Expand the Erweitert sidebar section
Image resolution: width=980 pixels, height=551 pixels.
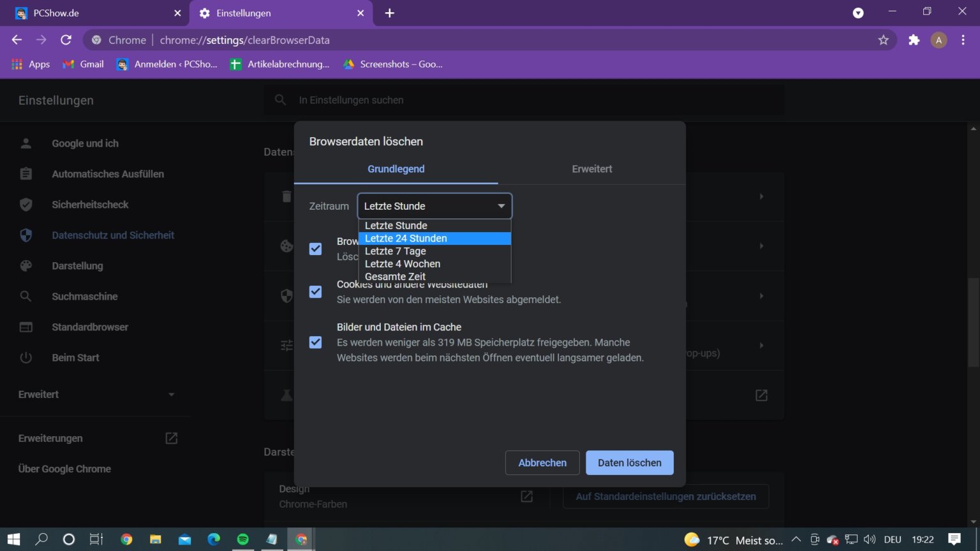[x=96, y=394]
